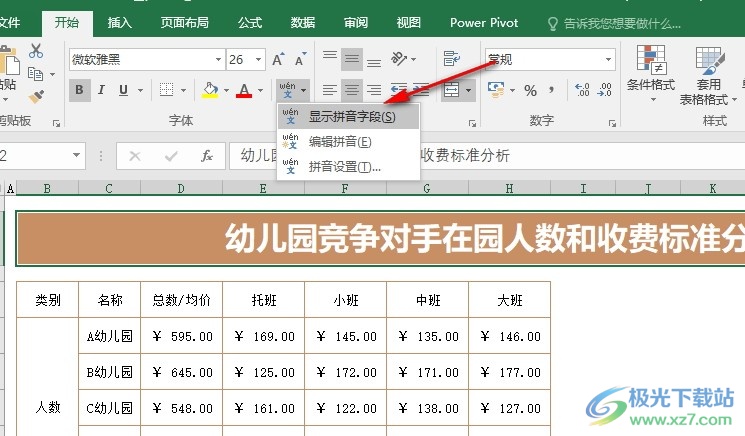Toggle Bold formatting

pos(79,90)
